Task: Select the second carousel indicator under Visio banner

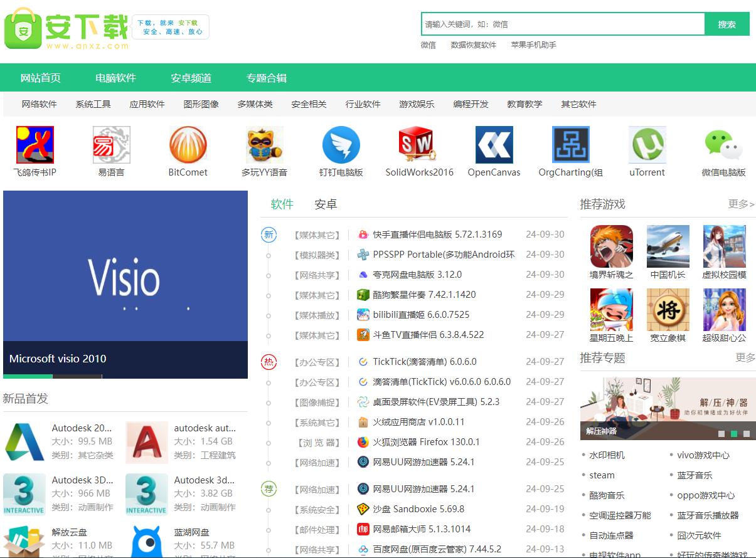Action: [x=77, y=376]
